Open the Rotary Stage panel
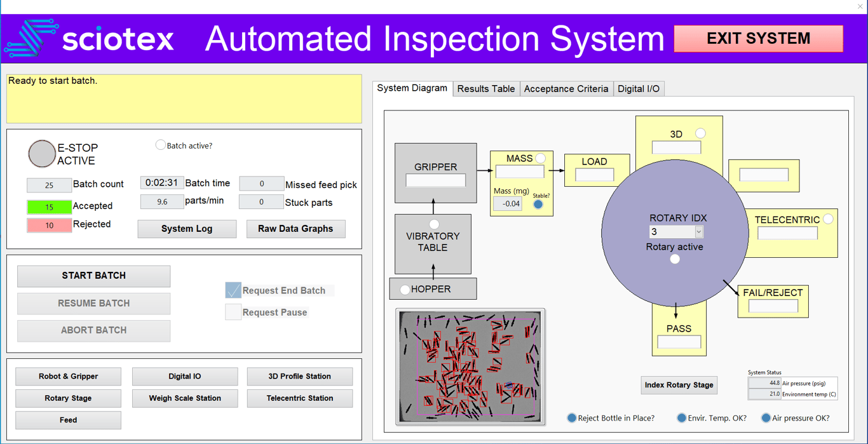 [69, 398]
